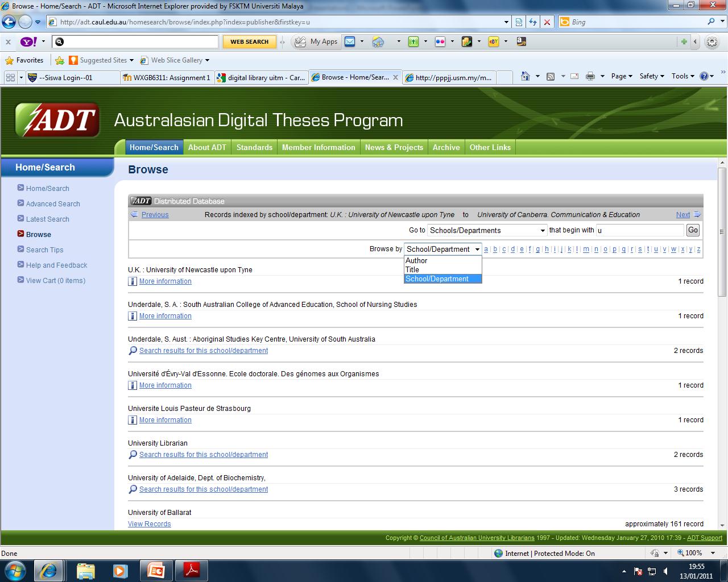Select Title in the Browse by list

[x=442, y=270]
